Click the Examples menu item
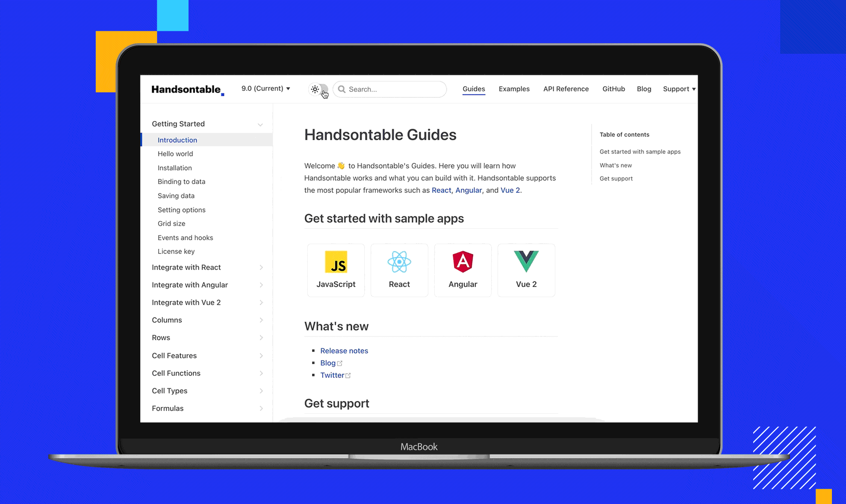The image size is (846, 504). tap(513, 89)
